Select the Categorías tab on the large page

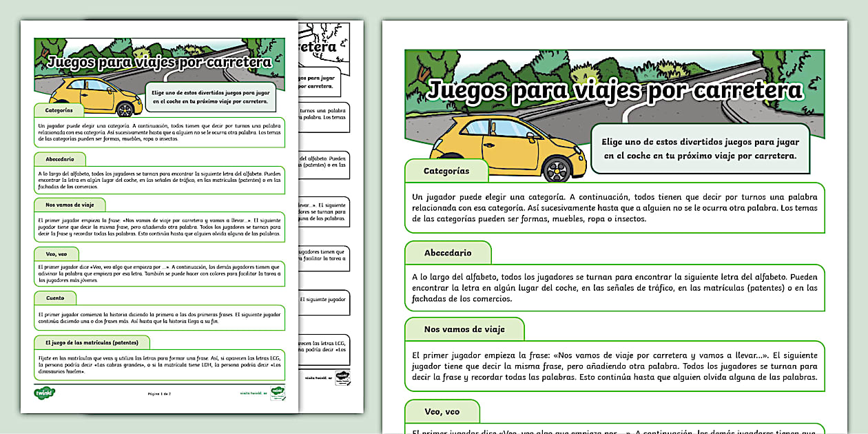pos(446,171)
